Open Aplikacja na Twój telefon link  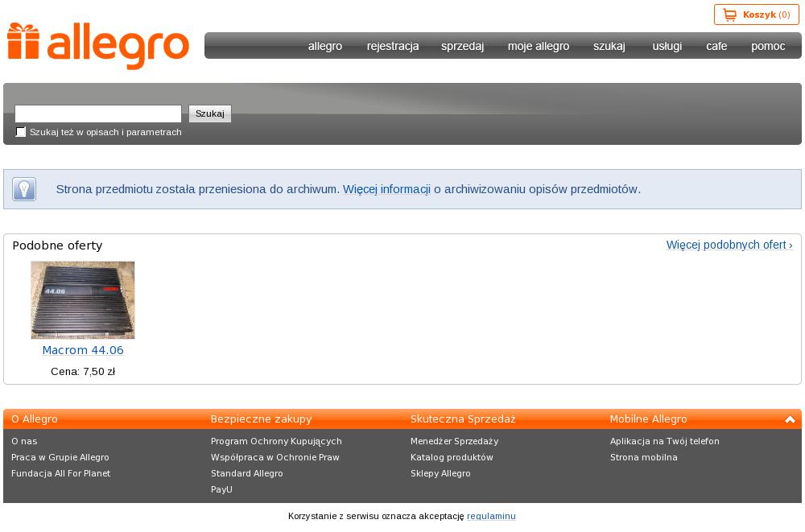(664, 441)
